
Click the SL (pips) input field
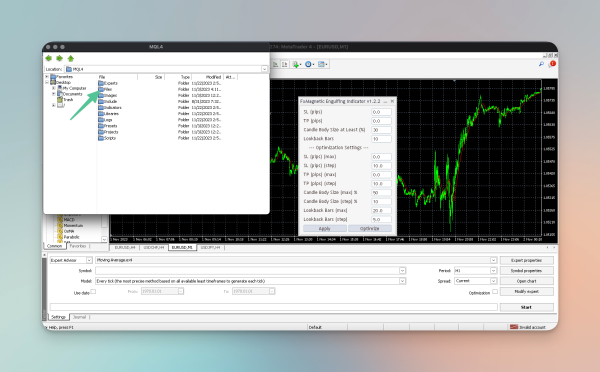pyautogui.click(x=381, y=112)
